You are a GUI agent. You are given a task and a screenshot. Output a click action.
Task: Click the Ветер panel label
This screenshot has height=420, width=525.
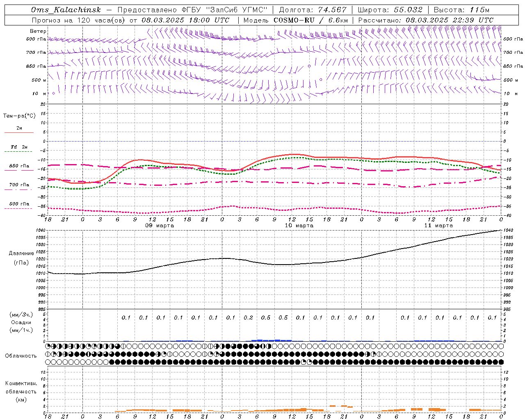[x=38, y=31]
